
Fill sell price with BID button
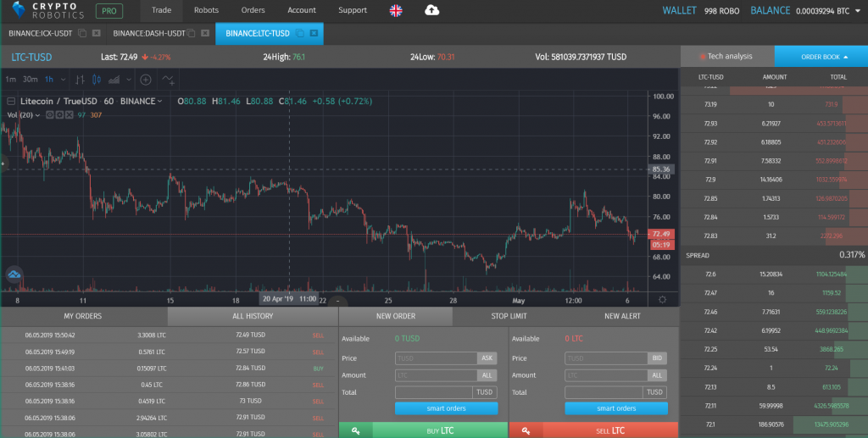click(x=657, y=358)
